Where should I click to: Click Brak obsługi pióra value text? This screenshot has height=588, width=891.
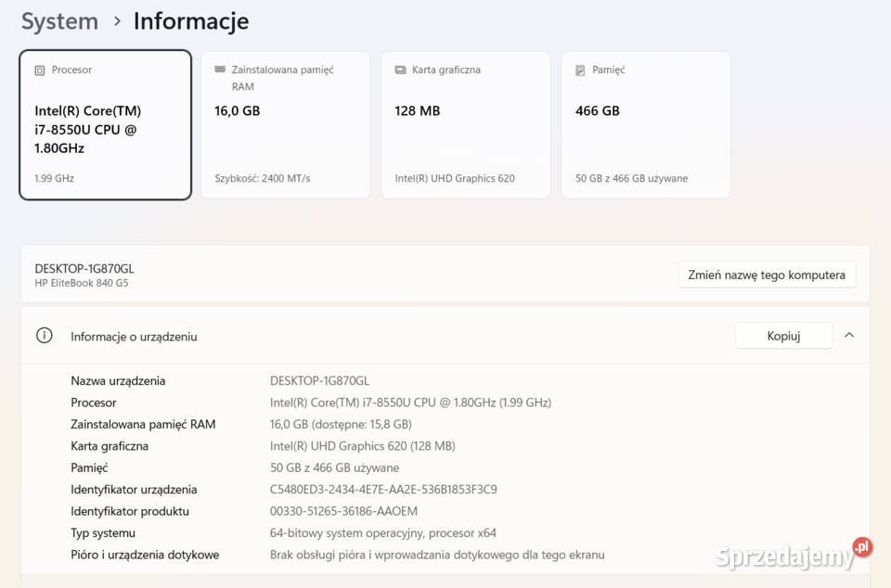pos(437,555)
